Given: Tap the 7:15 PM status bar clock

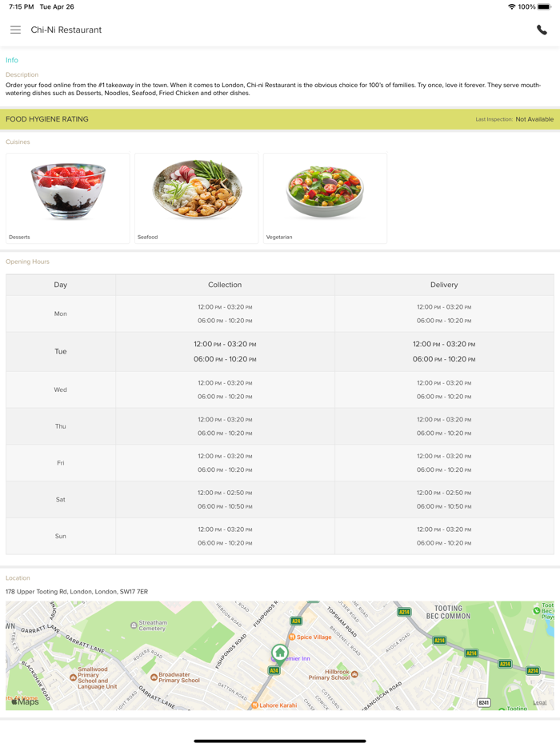Looking at the screenshot, I should (22, 6).
